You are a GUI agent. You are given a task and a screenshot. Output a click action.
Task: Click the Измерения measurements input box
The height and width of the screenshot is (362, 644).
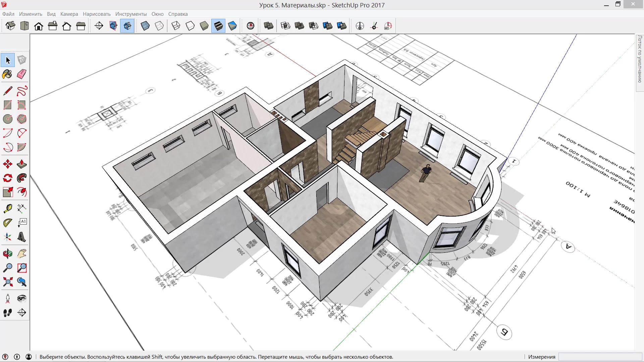[x=600, y=357]
